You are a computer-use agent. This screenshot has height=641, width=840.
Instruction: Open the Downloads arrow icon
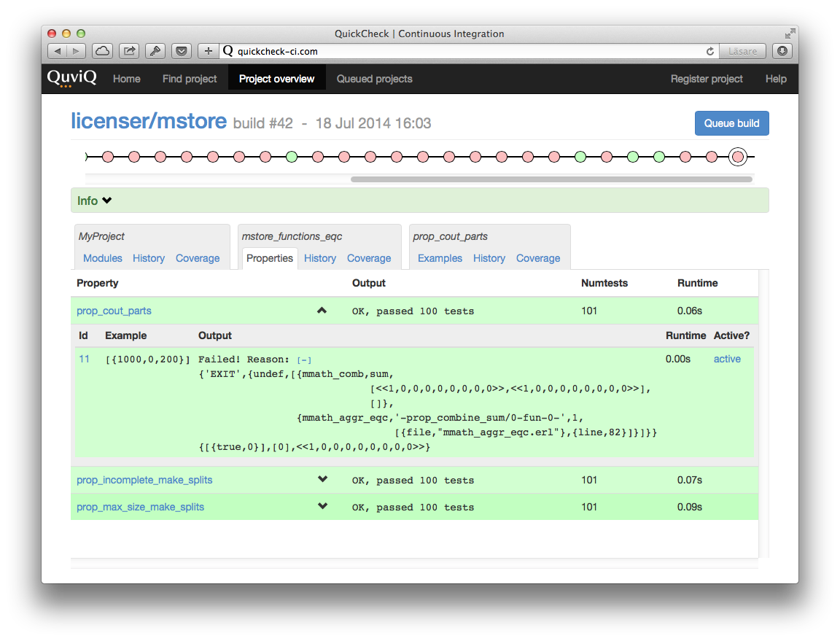(782, 51)
